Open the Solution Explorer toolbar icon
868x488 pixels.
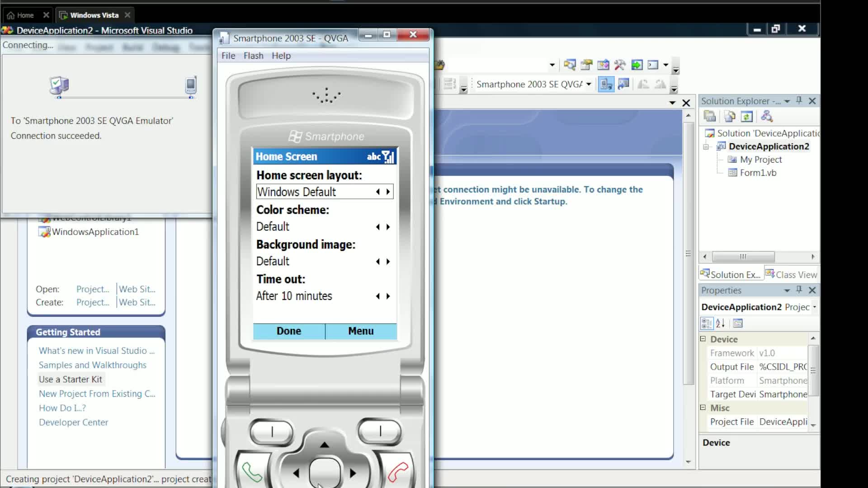(569, 65)
